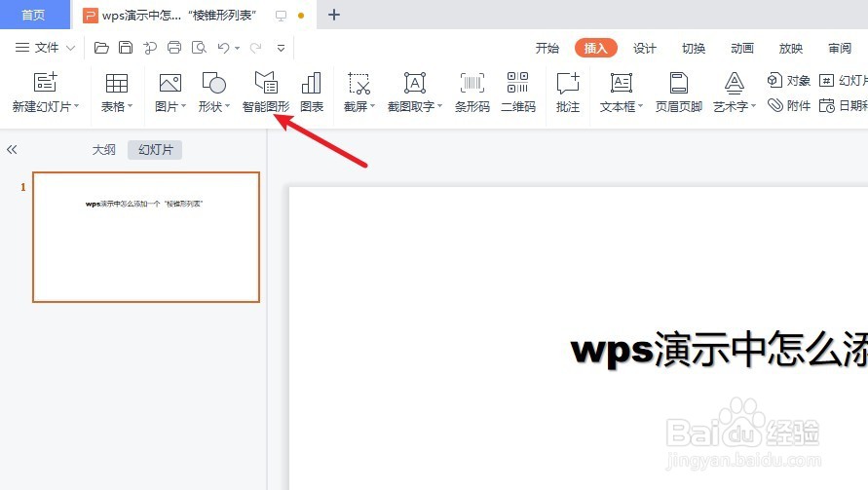Click the export-to-PDF icon beside save
This screenshot has height=490, width=868.
[150, 48]
